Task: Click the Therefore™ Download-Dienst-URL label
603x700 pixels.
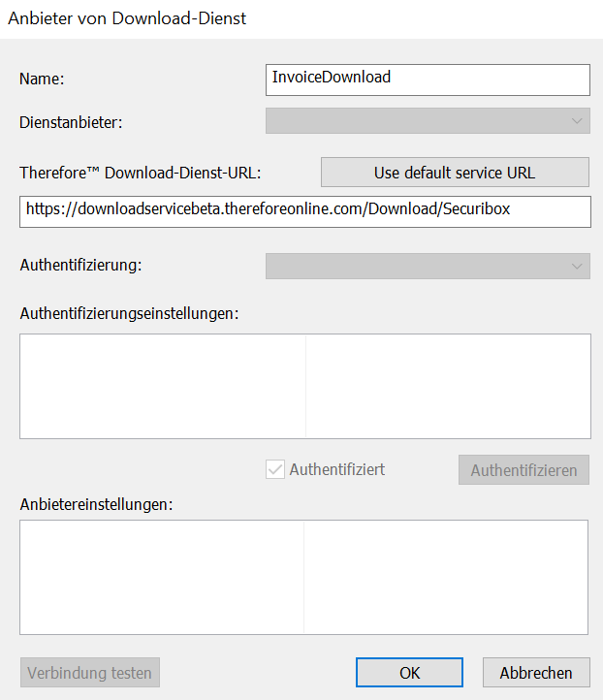Action: point(141,173)
